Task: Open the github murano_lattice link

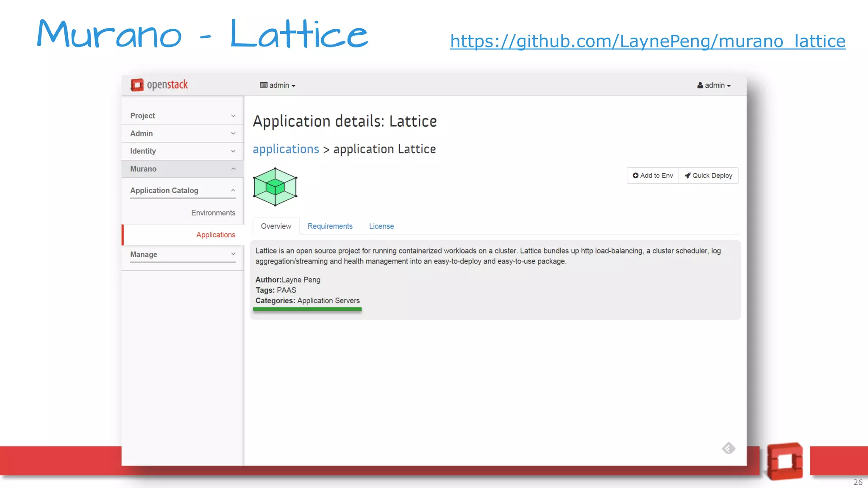Action: click(x=648, y=42)
